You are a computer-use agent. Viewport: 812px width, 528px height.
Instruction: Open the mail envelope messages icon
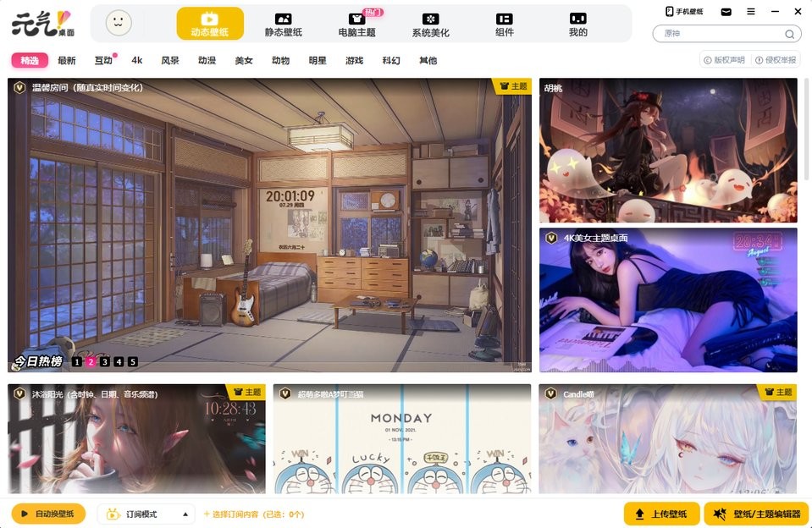coord(726,12)
